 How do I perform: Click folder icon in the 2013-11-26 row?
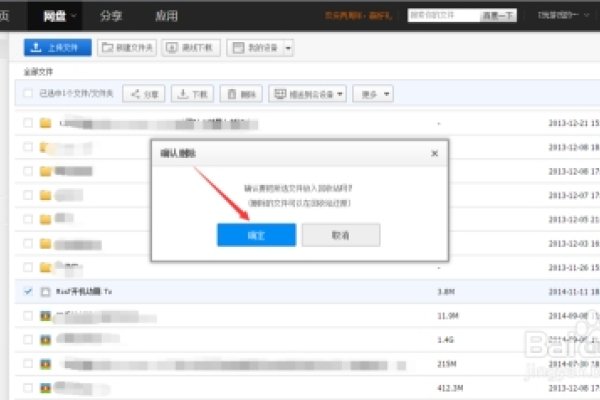coord(46,268)
